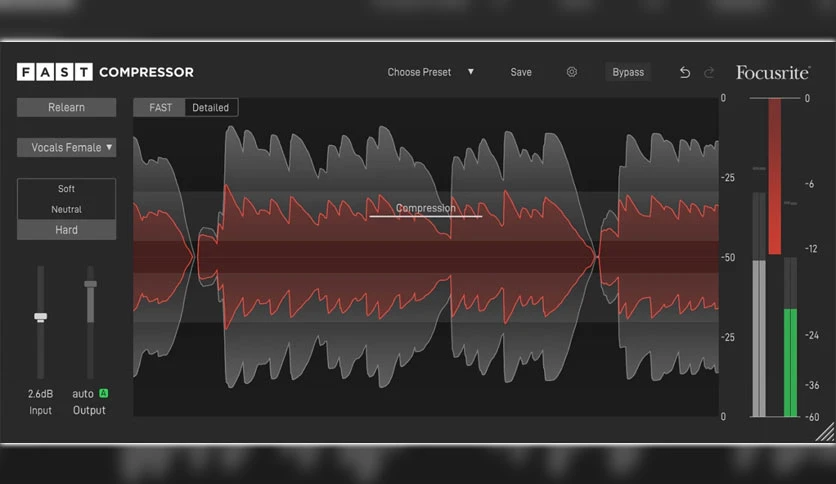The image size is (836, 484).
Task: Click the Input gain slider handle
Action: tap(41, 317)
